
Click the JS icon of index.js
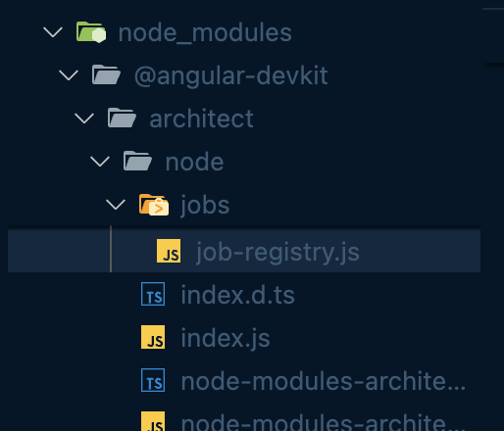coord(153,337)
